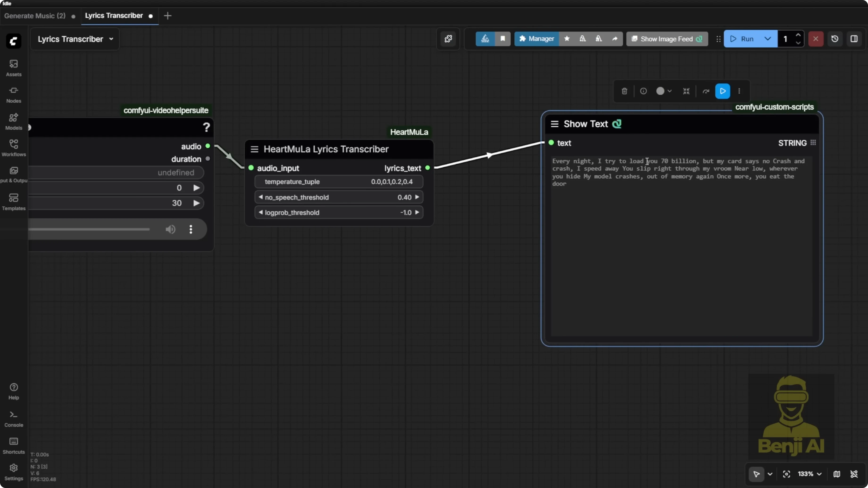Open the Templates panel in the sidebar
The width and height of the screenshot is (868, 488).
point(13,202)
